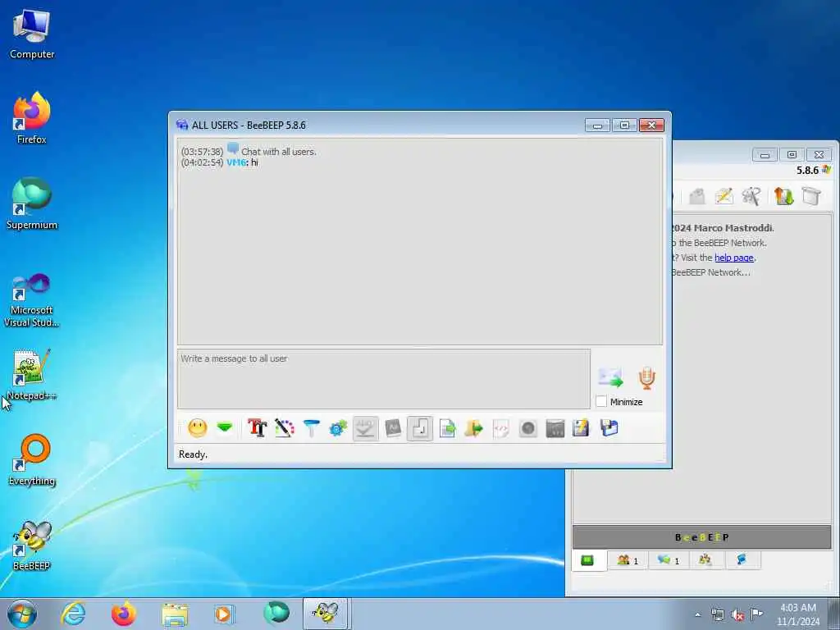The width and height of the screenshot is (840, 630).
Task: Open the emoticon picker smiley icon
Action: 197,428
